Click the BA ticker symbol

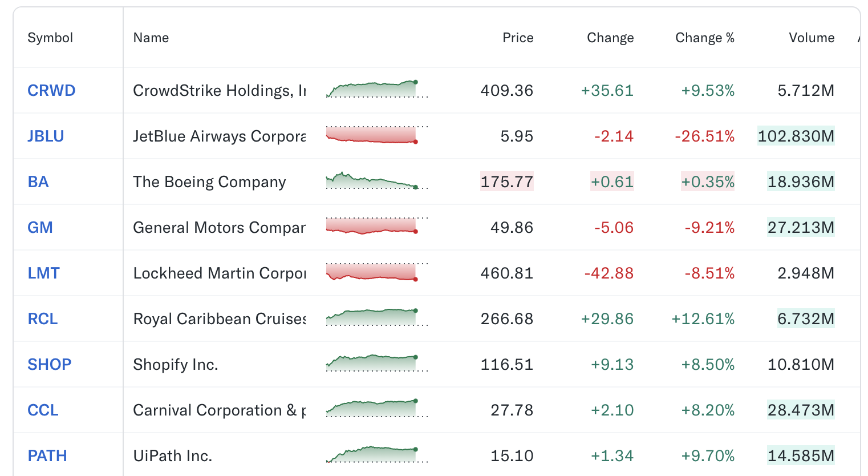[x=38, y=182]
